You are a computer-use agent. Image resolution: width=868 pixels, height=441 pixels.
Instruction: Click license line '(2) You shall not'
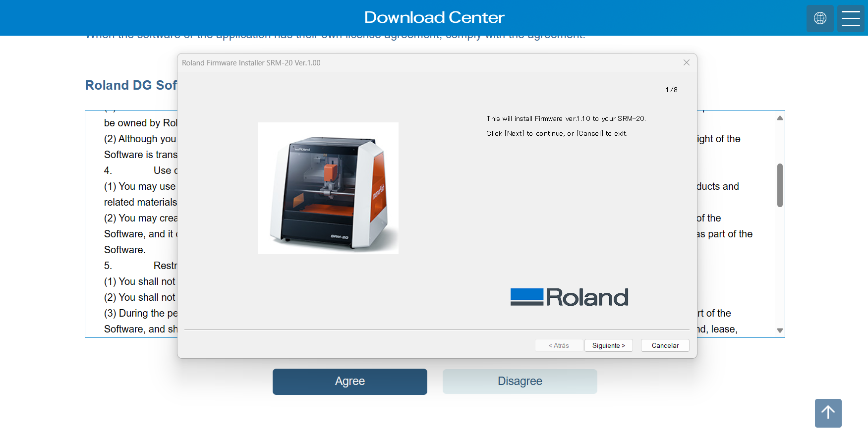pos(140,297)
